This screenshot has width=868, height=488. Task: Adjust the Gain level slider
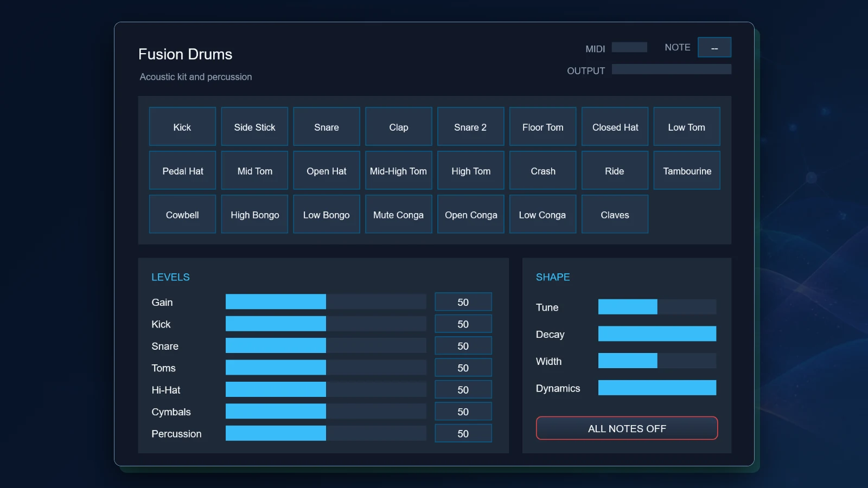click(x=326, y=301)
